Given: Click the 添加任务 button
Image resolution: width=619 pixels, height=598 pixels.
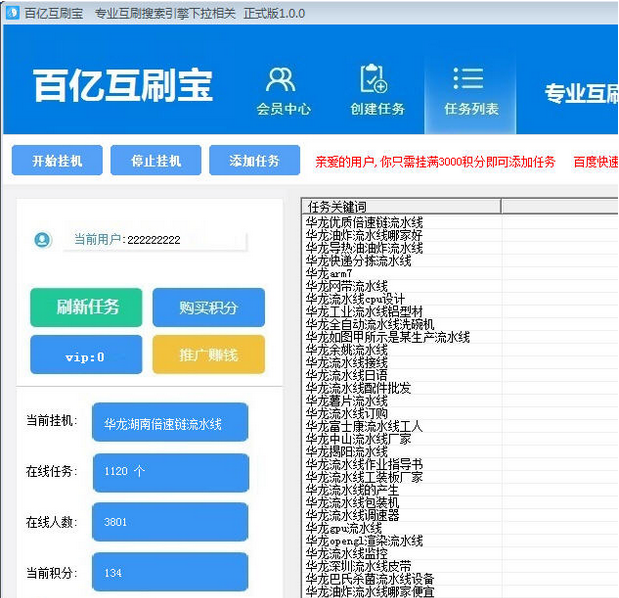Looking at the screenshot, I should click(255, 160).
